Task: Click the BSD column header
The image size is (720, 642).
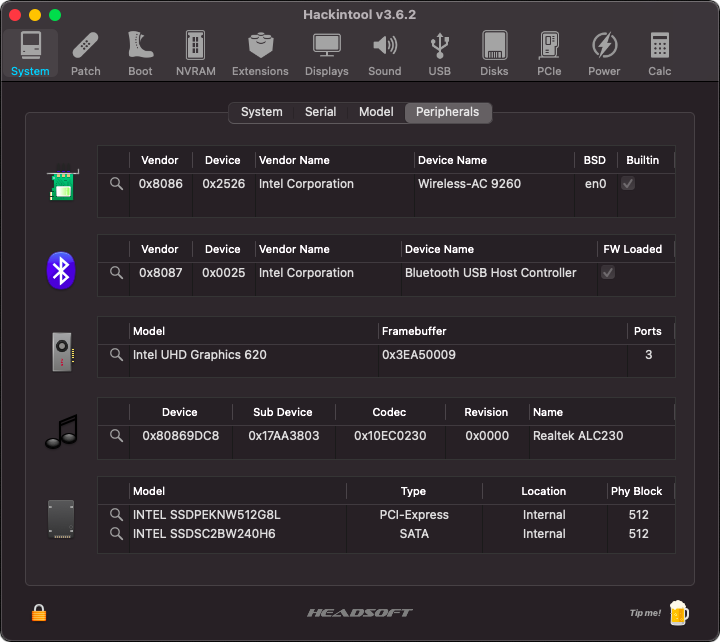Action: [x=595, y=160]
